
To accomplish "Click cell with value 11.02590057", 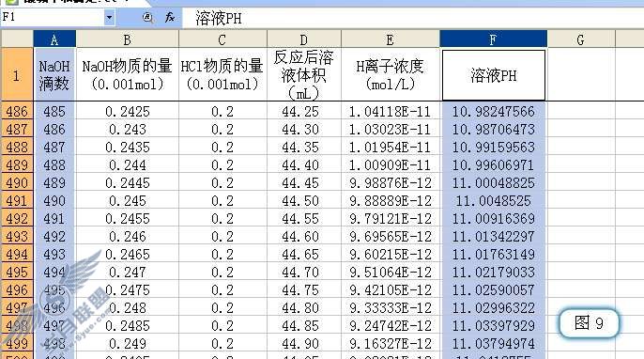I will (493, 289).
